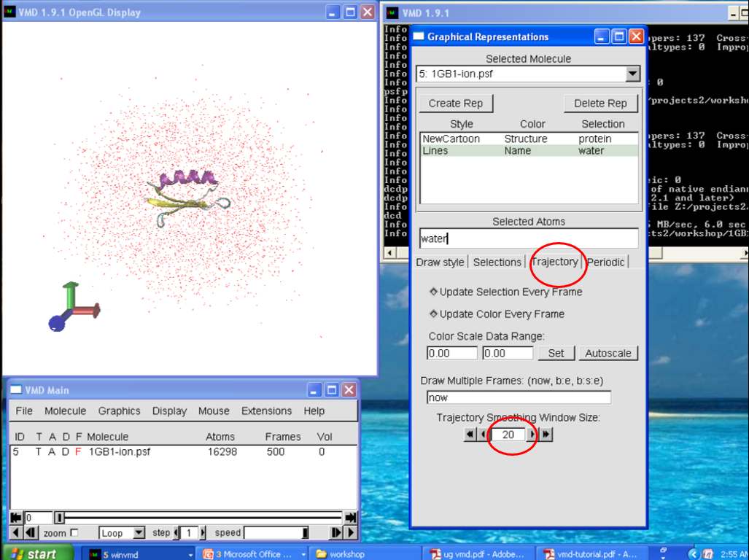Screen dimensions: 749x560
Task: Click the color scale maximum value field
Action: point(508,354)
